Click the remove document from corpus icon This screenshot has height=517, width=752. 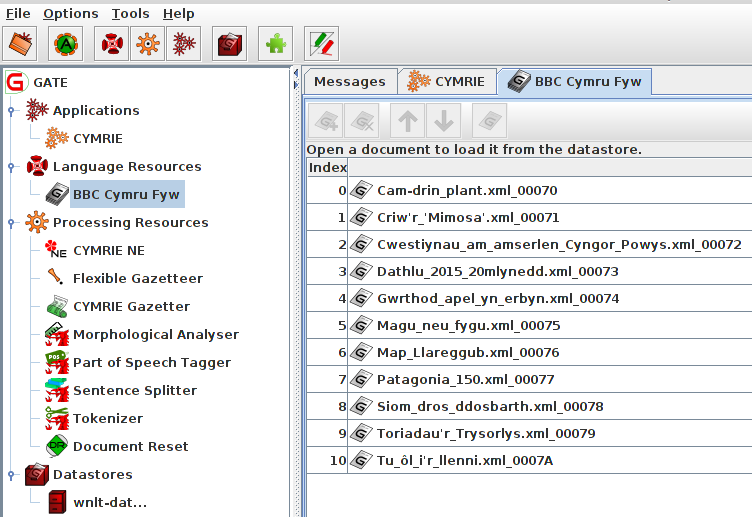(x=362, y=121)
